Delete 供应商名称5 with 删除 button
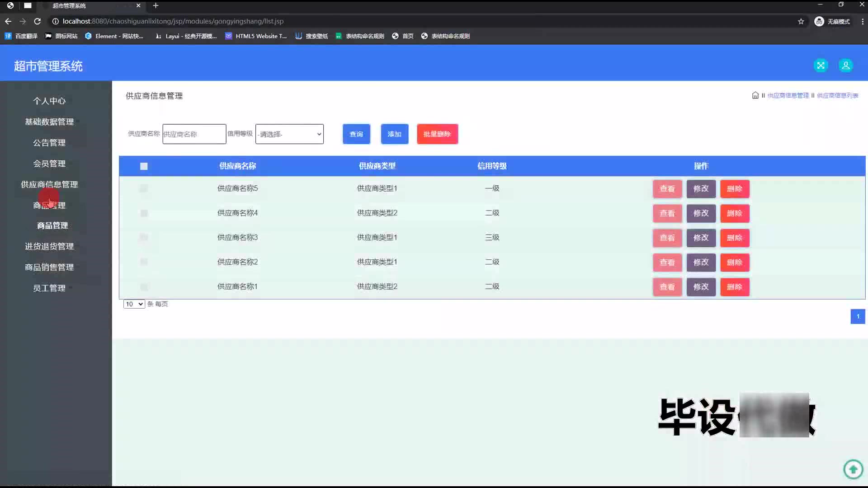The width and height of the screenshot is (868, 488). [x=735, y=189]
